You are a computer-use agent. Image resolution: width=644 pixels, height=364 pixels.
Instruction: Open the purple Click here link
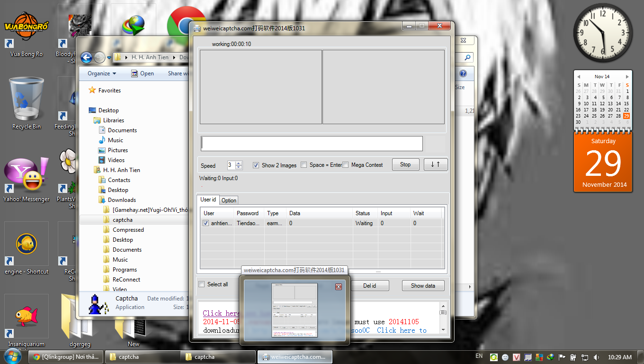(x=221, y=313)
